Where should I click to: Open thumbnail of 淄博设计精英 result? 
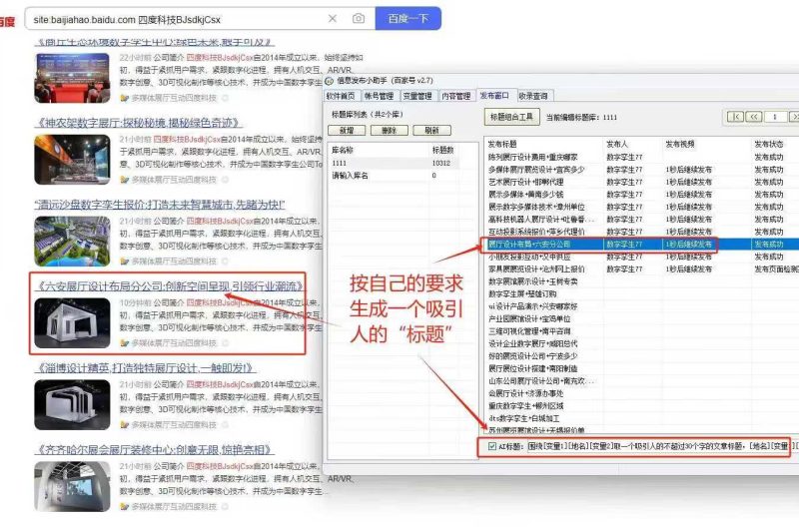72,404
